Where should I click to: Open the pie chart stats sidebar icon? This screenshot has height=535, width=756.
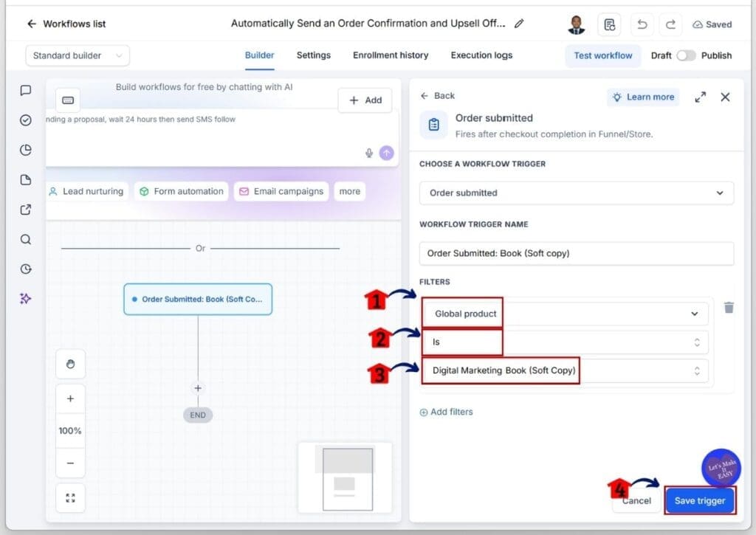click(x=26, y=150)
